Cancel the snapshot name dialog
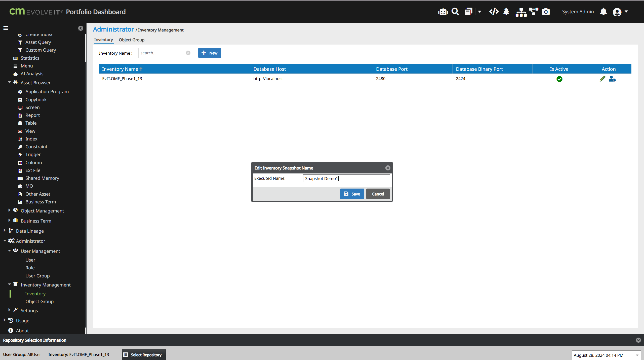This screenshot has width=644, height=360. pos(378,194)
